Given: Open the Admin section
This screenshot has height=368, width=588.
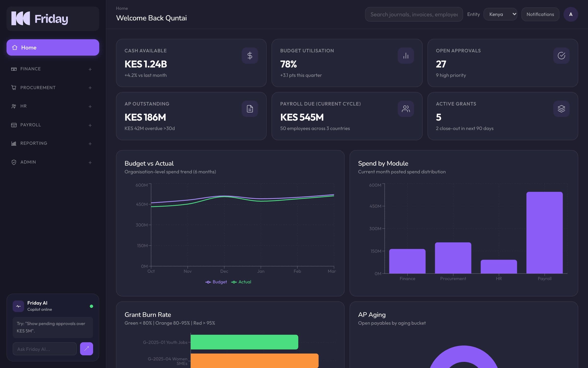Looking at the screenshot, I should tap(53, 162).
